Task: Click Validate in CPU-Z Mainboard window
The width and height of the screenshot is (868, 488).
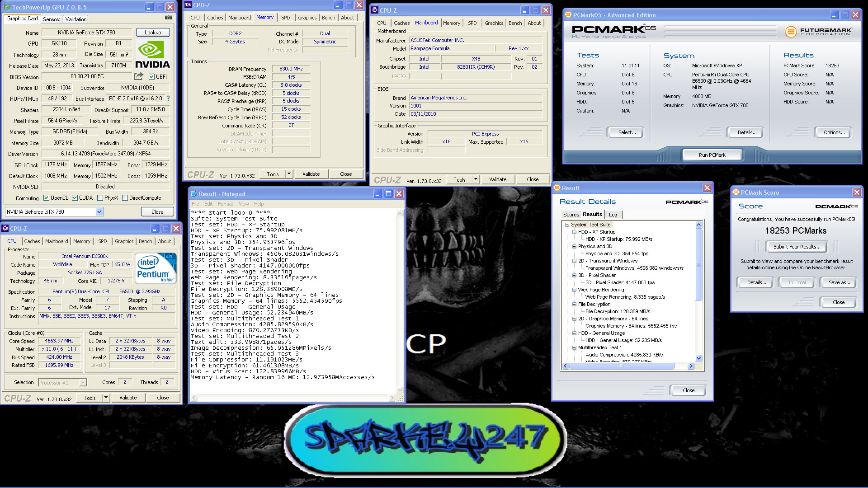Action: click(498, 179)
